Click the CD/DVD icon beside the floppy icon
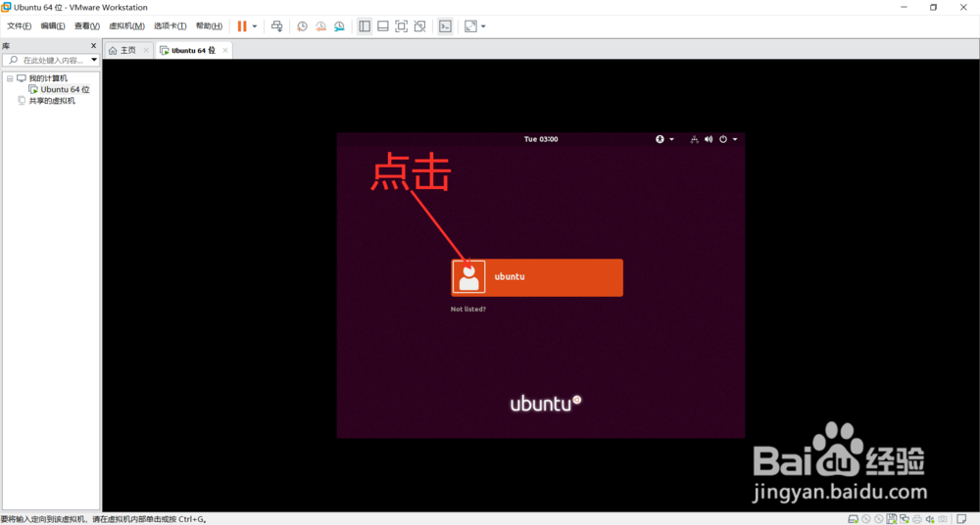This screenshot has width=980, height=525. coord(879,519)
